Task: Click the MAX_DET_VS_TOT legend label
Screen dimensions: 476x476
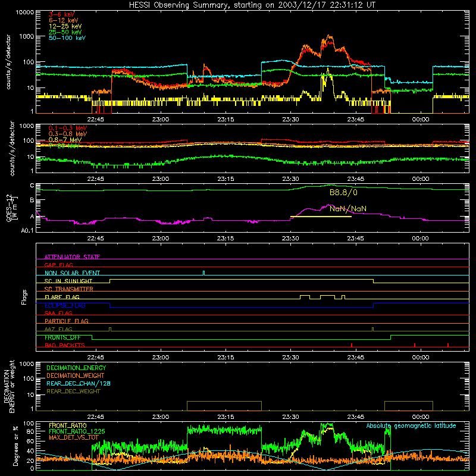Action: point(74,437)
